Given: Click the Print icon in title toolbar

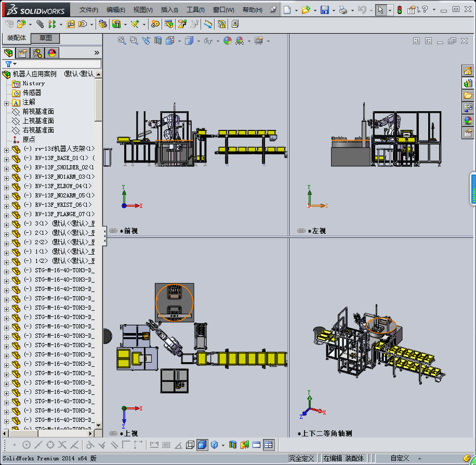Looking at the screenshot, I should coord(342,10).
